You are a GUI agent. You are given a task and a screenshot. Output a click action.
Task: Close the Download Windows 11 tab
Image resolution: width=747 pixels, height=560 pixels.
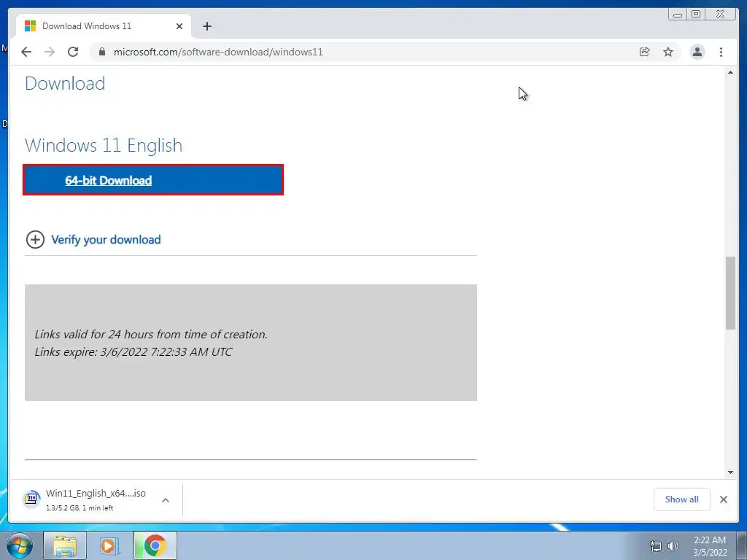click(179, 26)
